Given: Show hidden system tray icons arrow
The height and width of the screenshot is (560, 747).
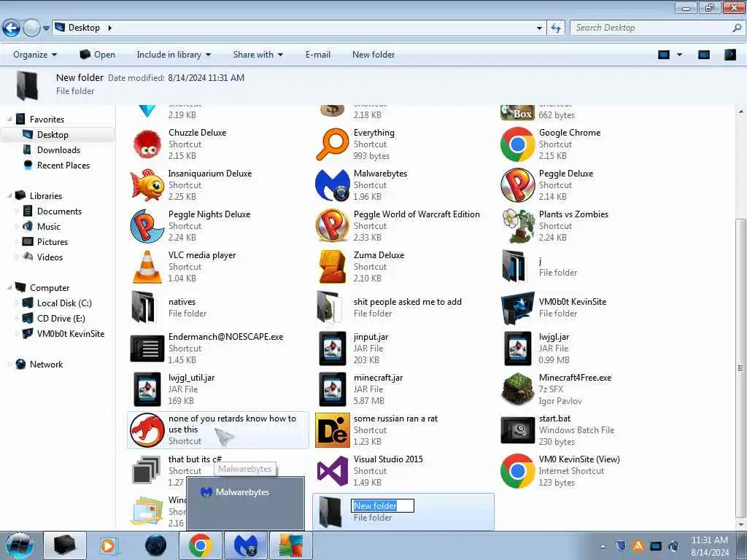Looking at the screenshot, I should point(603,546).
